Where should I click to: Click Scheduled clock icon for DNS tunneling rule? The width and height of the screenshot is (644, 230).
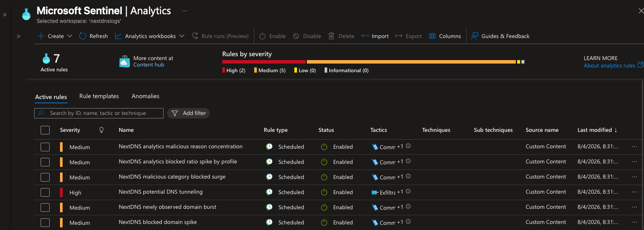(x=269, y=192)
